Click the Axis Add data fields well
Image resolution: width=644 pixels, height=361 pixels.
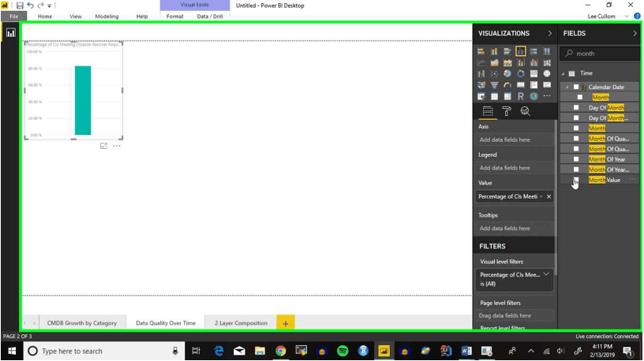point(515,140)
